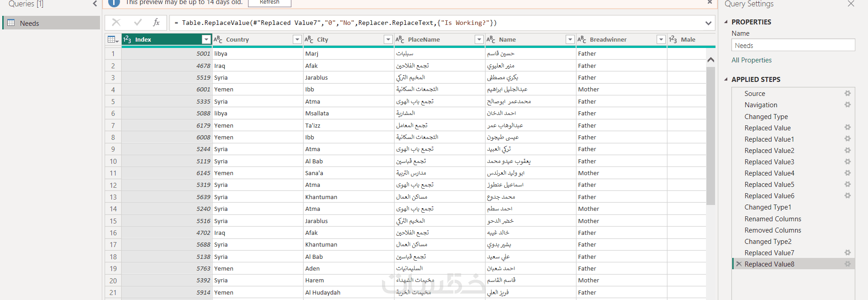Expand the formula bar with the chevron
This screenshot has width=868, height=300.
tap(708, 23)
